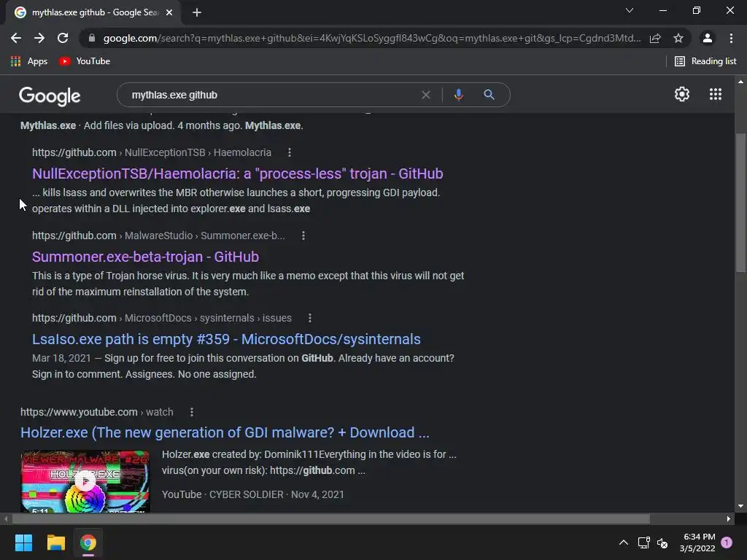This screenshot has height=560, width=747.
Task: Open the more options dots for the youtube.com watch result
Action: click(x=192, y=412)
